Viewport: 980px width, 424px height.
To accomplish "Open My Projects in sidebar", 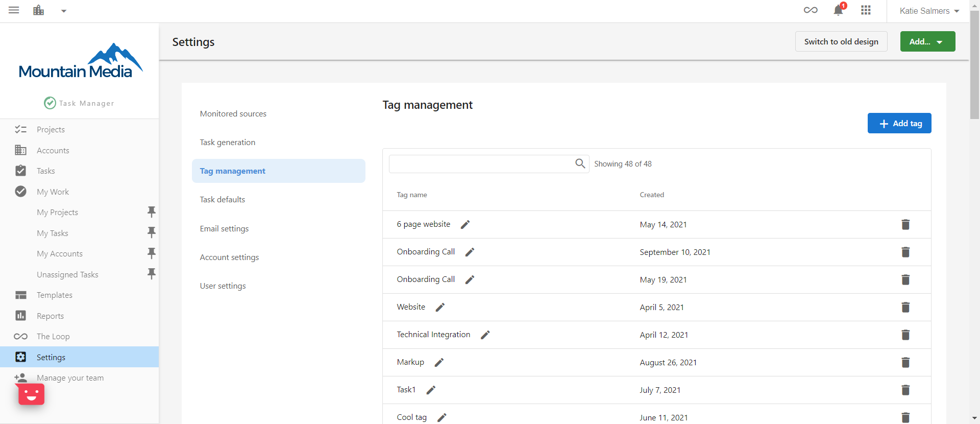I will pos(57,212).
